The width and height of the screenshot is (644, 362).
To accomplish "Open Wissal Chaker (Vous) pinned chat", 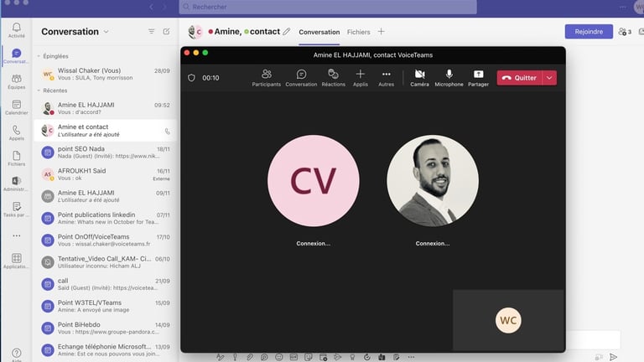I will [x=106, y=74].
